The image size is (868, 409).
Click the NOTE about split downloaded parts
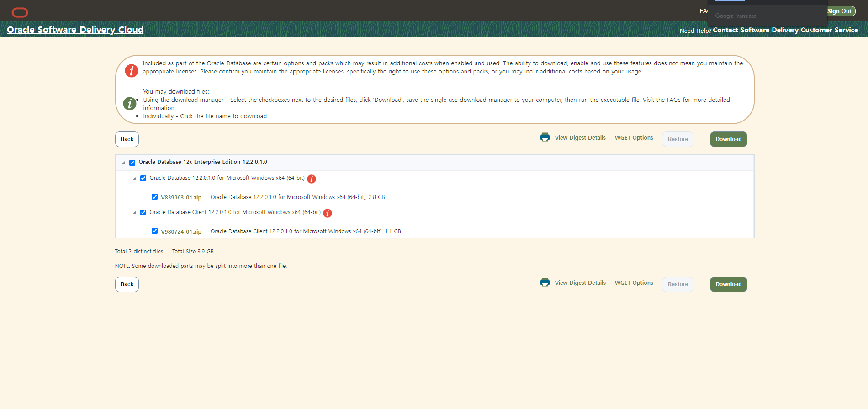coord(201,266)
